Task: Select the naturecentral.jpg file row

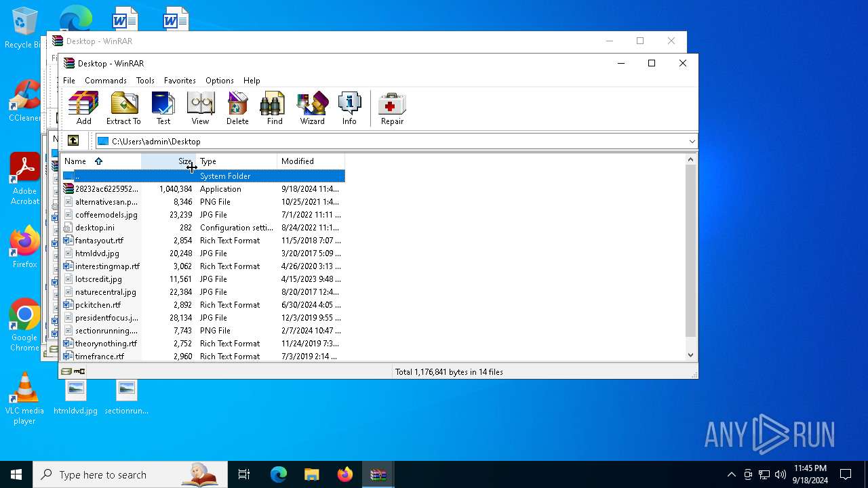Action: [x=203, y=292]
